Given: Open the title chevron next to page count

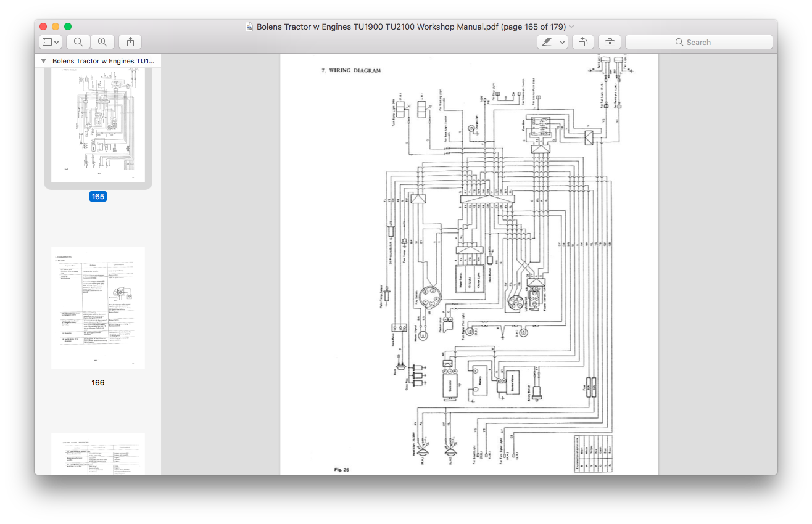Looking at the screenshot, I should [x=571, y=27].
